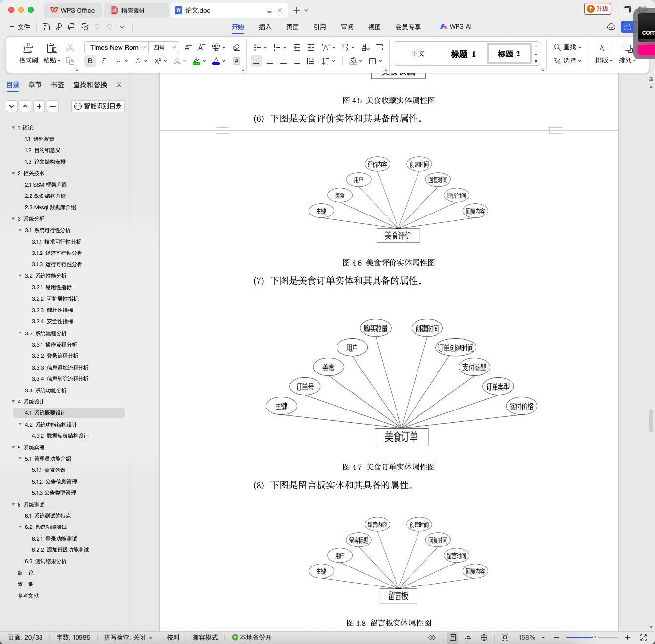The image size is (655, 644).
Task: Click the Eye protection mode icon
Action: pyautogui.click(x=432, y=637)
